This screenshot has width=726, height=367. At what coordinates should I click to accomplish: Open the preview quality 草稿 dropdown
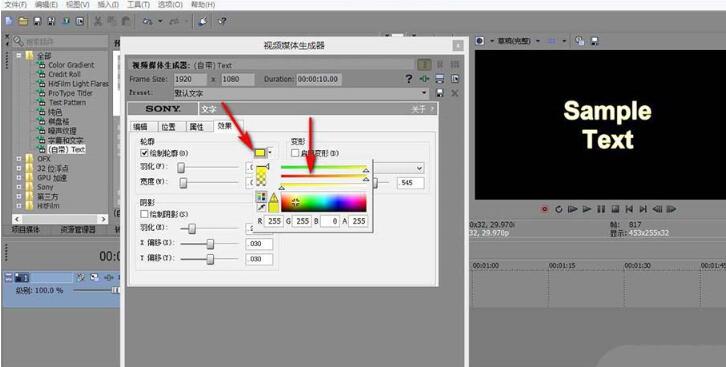click(538, 41)
